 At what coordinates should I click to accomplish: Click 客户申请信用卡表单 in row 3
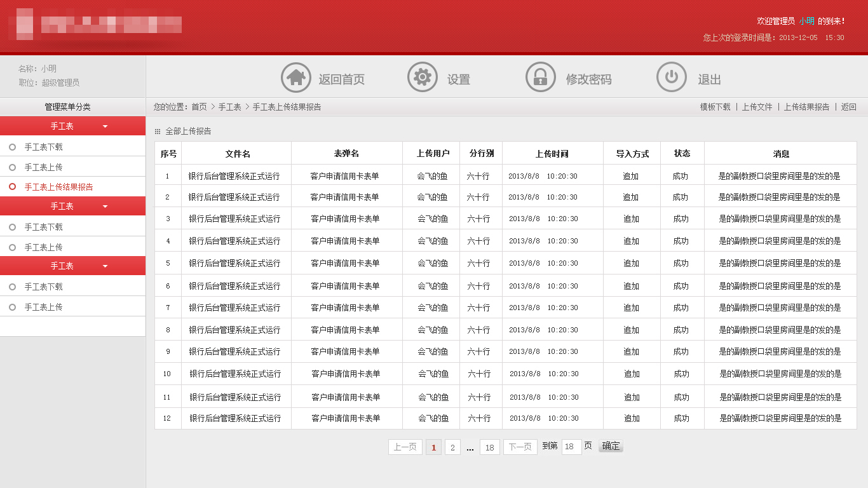[345, 219]
